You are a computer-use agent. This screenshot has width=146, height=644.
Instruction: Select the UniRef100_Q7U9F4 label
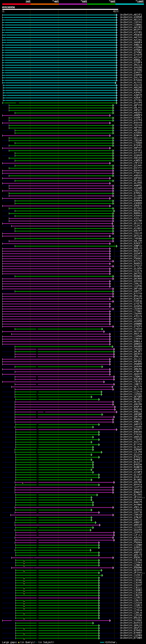tap(131, 63)
